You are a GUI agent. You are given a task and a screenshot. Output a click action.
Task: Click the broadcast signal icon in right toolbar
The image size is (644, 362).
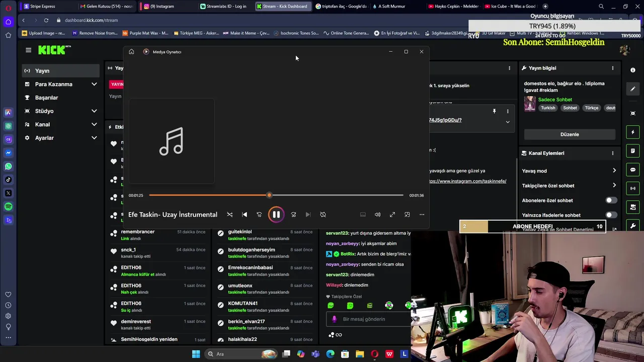point(633,188)
